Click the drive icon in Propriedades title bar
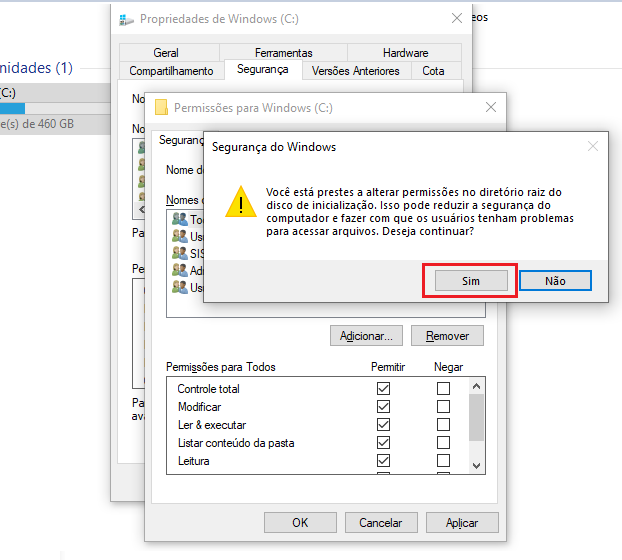This screenshot has width=622, height=560. (x=126, y=19)
